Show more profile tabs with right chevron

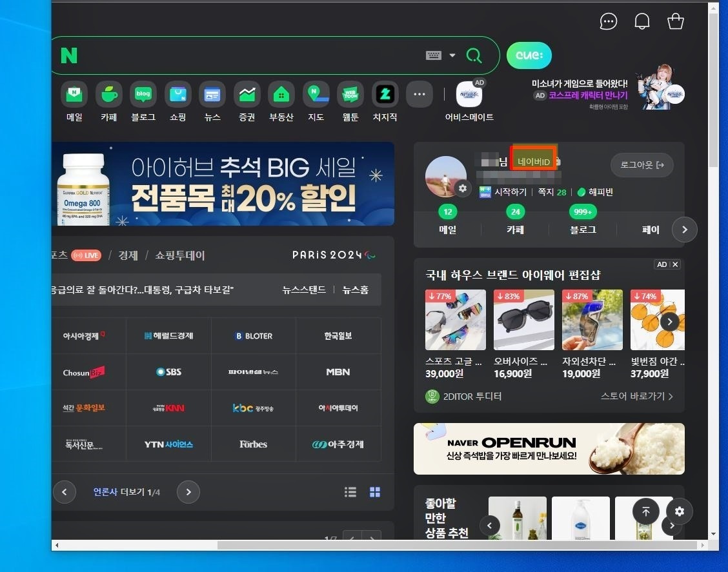[684, 230]
